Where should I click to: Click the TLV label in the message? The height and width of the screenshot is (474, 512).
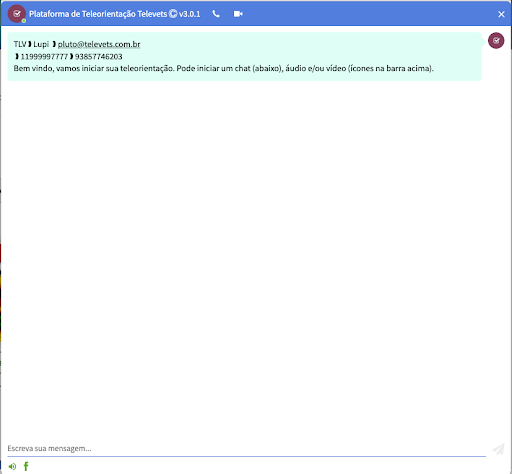click(x=20, y=44)
